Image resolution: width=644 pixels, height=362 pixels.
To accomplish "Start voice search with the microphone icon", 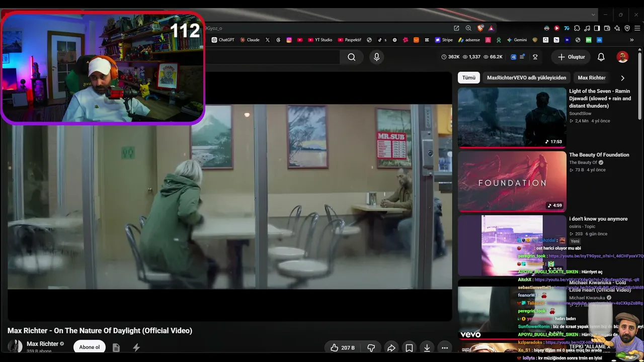I will click(376, 57).
